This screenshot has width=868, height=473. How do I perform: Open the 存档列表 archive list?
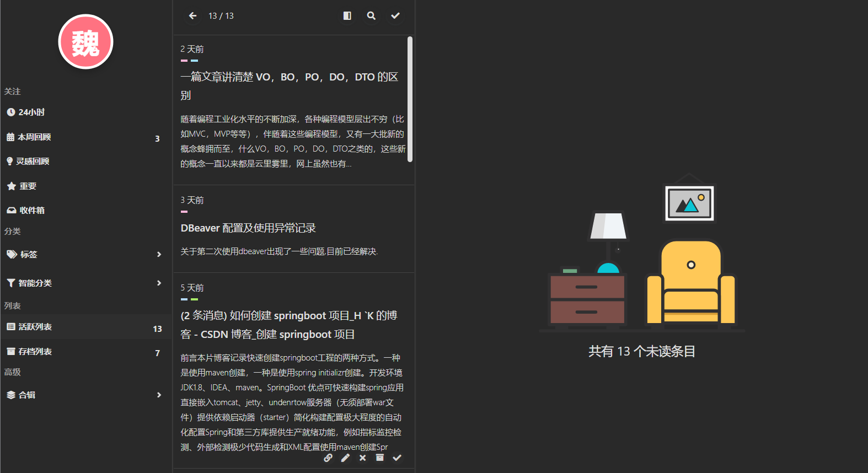[86, 352]
